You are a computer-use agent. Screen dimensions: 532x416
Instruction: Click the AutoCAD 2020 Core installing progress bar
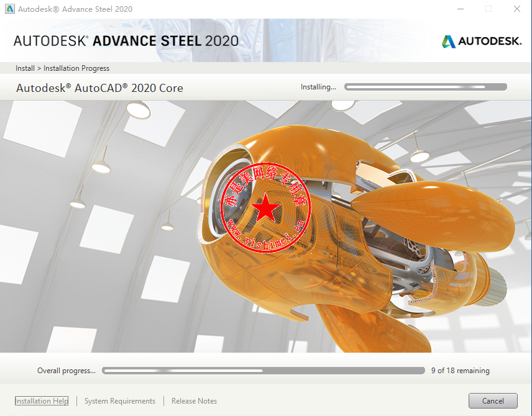point(426,87)
